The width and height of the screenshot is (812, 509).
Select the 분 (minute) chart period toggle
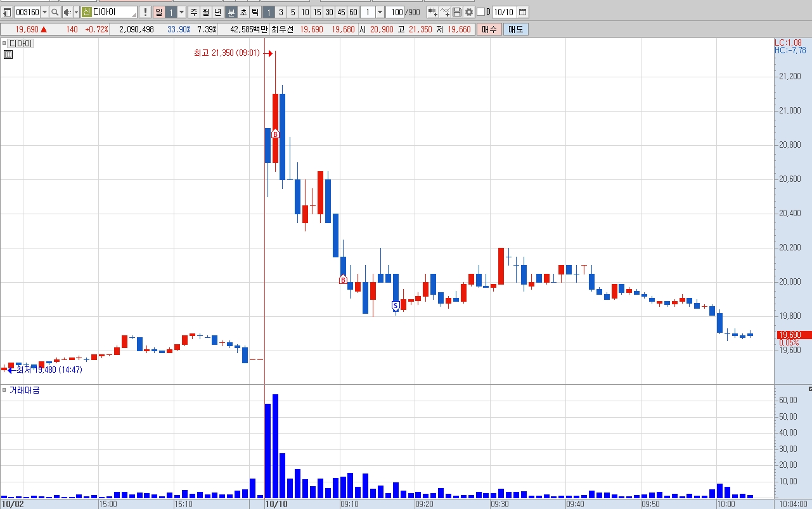pos(231,12)
